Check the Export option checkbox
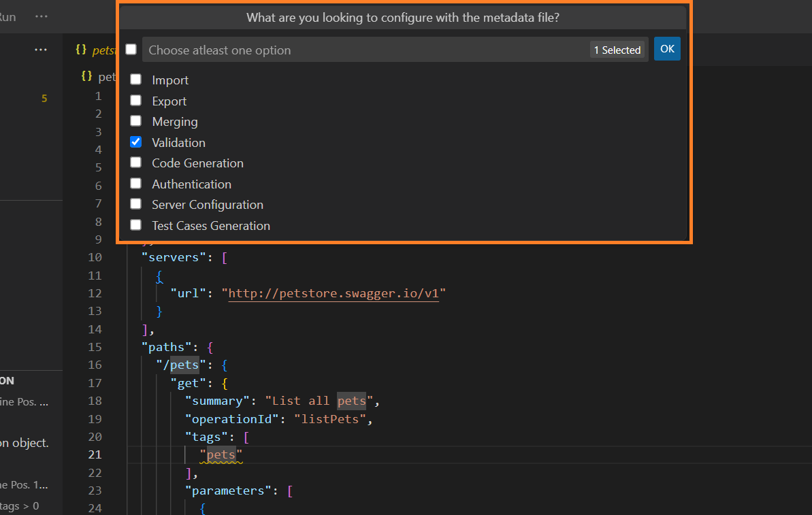812x515 pixels. [135, 101]
